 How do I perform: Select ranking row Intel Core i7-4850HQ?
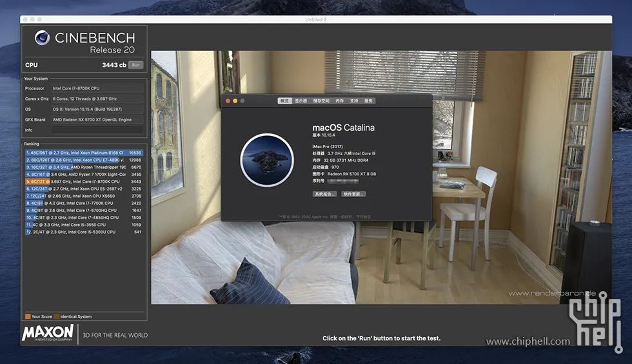pos(84,218)
